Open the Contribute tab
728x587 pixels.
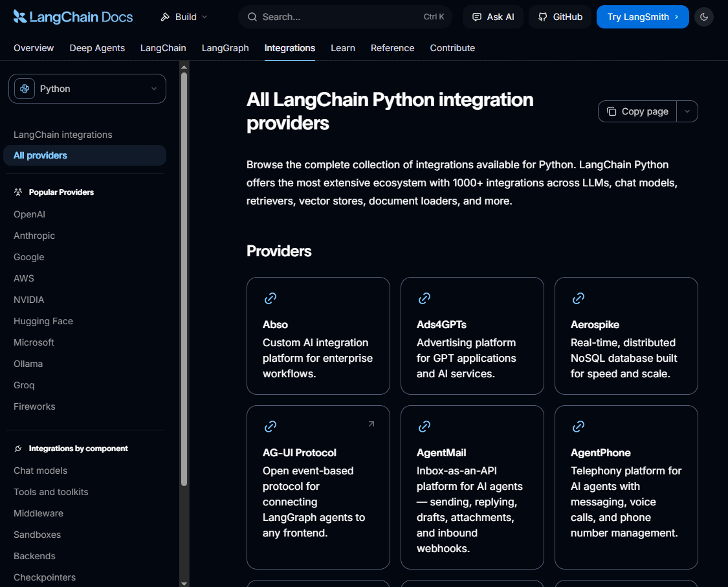click(x=452, y=48)
